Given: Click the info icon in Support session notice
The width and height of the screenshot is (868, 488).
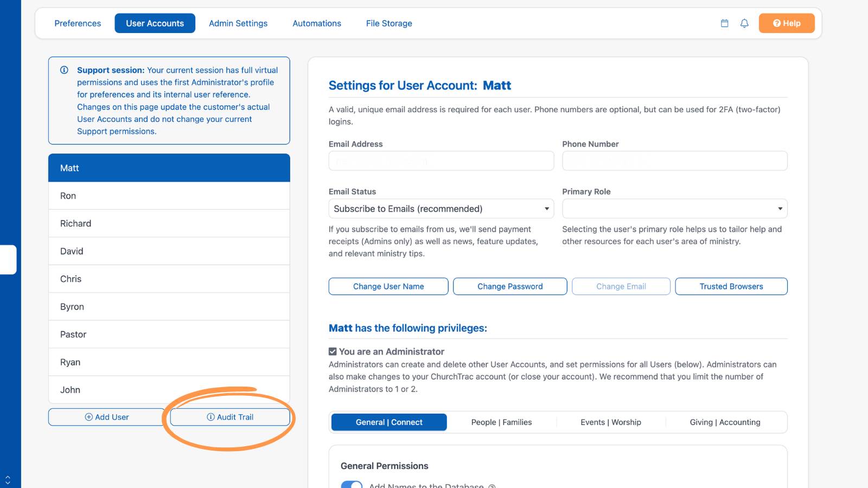Looking at the screenshot, I should point(64,70).
